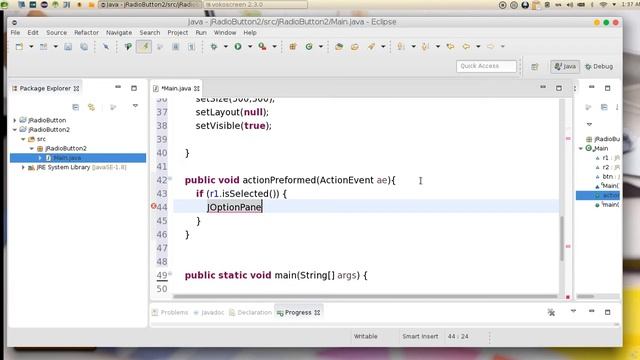Minimize the editor area

(x=543, y=87)
